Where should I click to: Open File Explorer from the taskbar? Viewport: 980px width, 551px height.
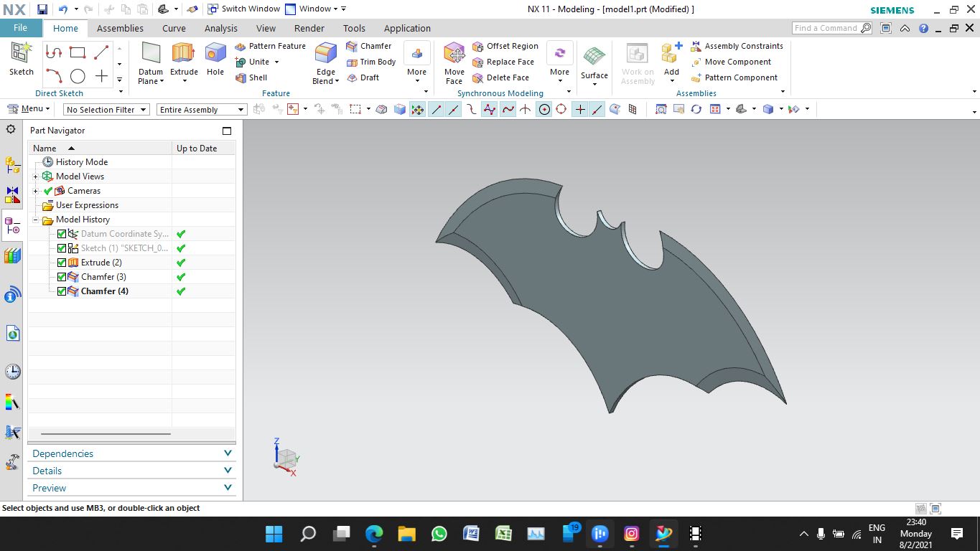coord(406,534)
